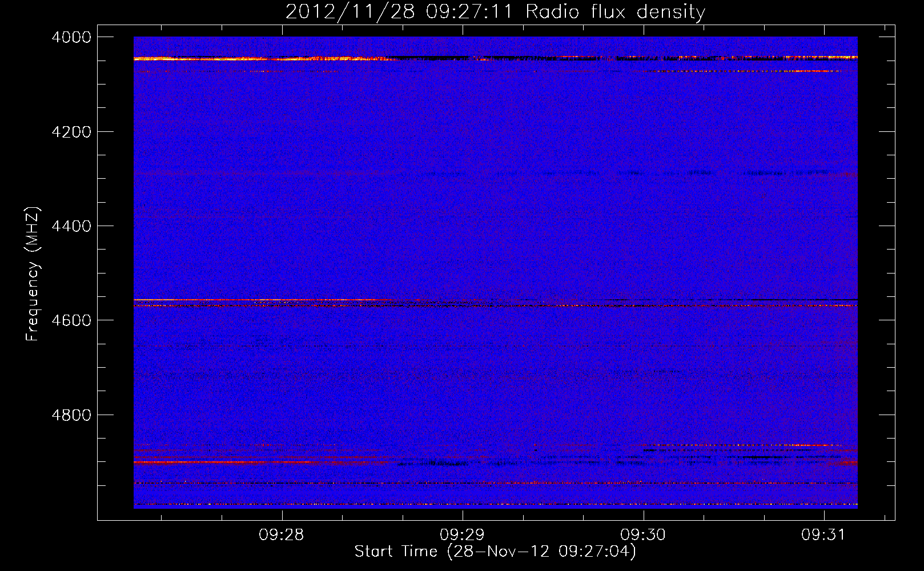Viewport: 924px width, 571px height.
Task: Click the "4000" frequency axis label
Action: point(71,38)
